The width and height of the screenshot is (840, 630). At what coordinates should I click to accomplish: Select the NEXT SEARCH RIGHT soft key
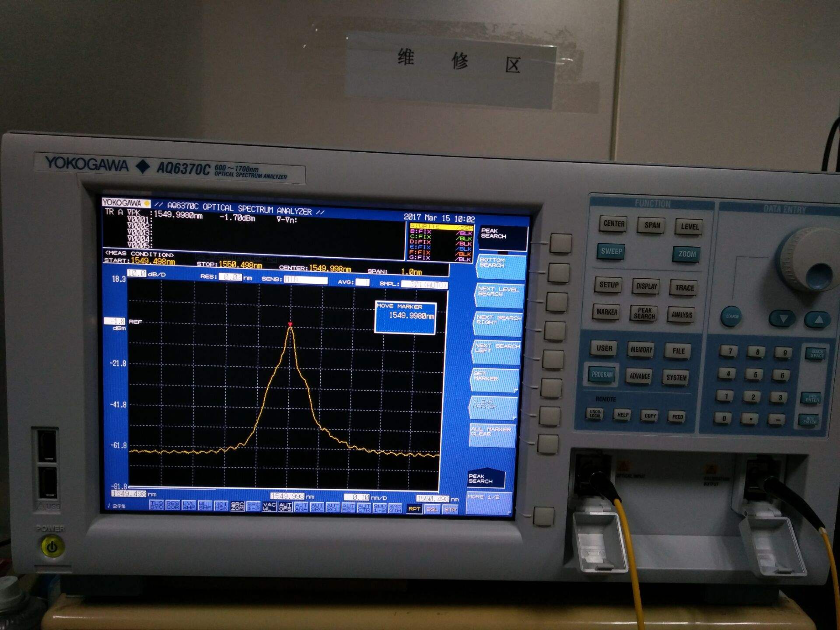497,323
